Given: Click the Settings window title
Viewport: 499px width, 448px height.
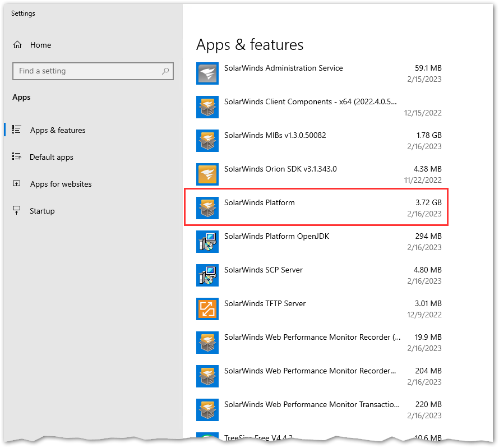Looking at the screenshot, I should click(23, 13).
